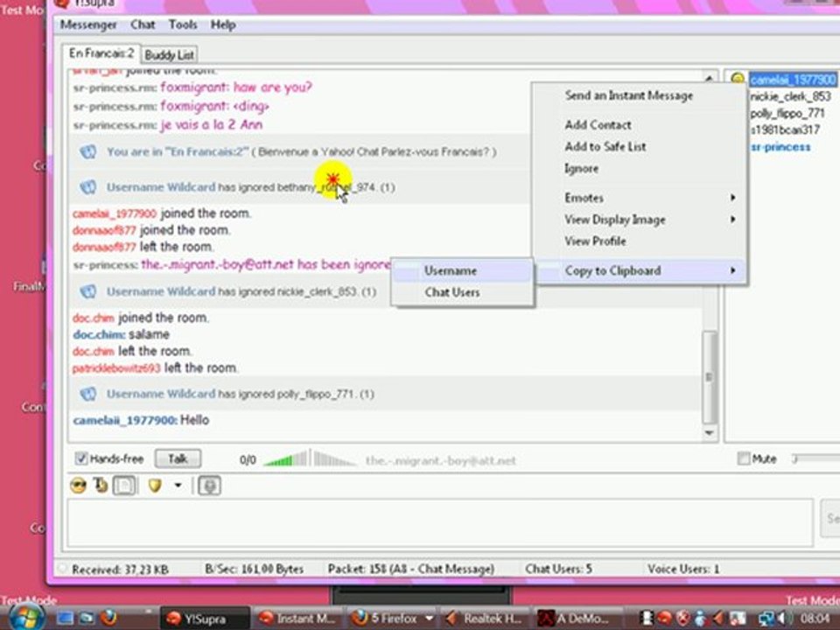The height and width of the screenshot is (630, 840).
Task: Click the Talk button
Action: coord(178,458)
